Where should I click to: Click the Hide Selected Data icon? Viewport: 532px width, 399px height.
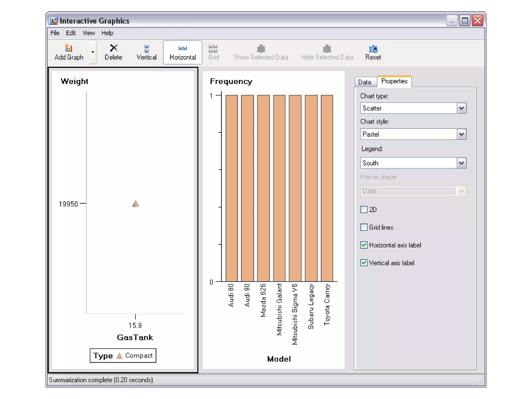pyautogui.click(x=327, y=48)
